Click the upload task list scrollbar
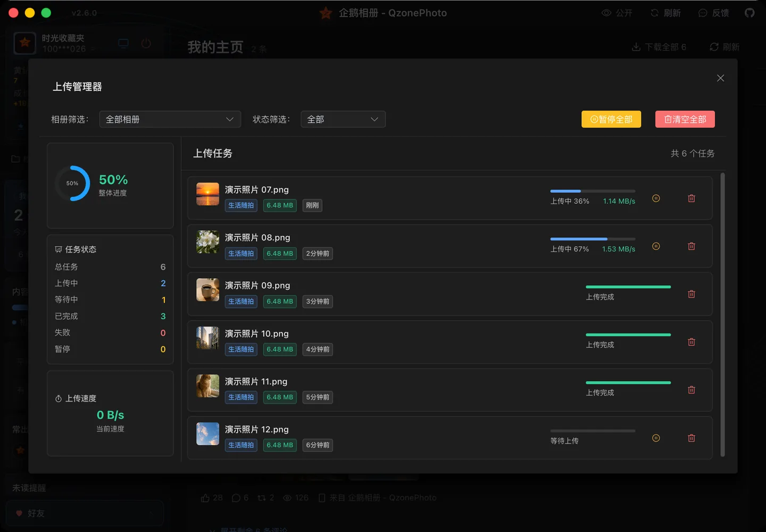 click(722, 314)
